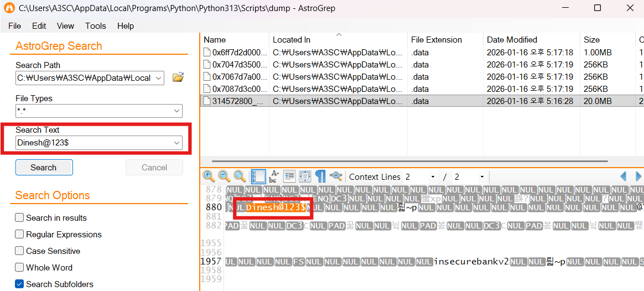The image size is (644, 291).
Task: Click the 20.0MB size cell
Action: pos(598,101)
